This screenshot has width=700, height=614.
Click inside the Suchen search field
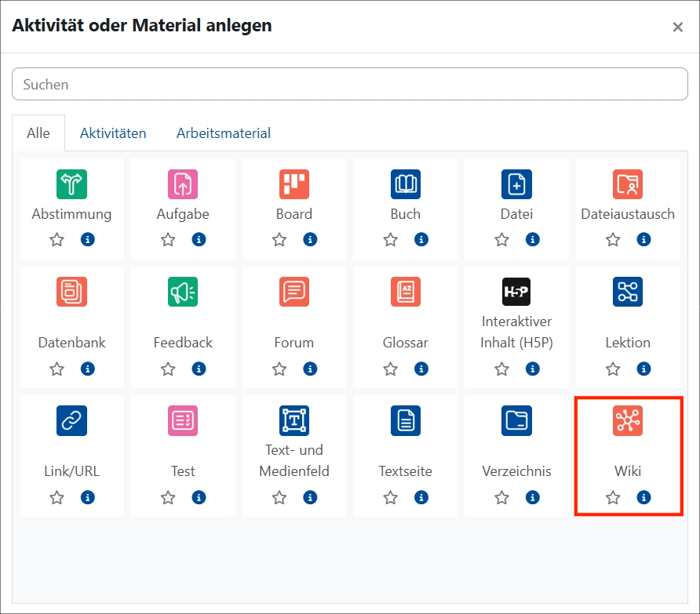click(x=350, y=84)
